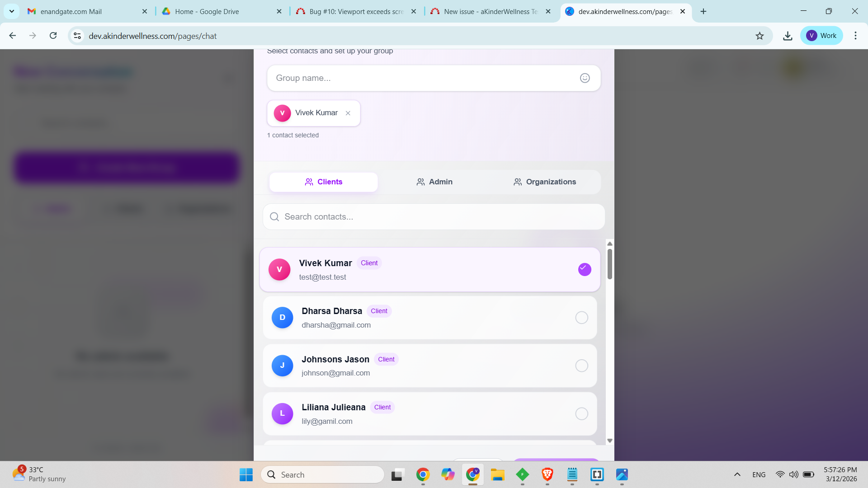Screen dimensions: 868x488
Task: Bookmark this page with star icon
Action: (x=759, y=36)
